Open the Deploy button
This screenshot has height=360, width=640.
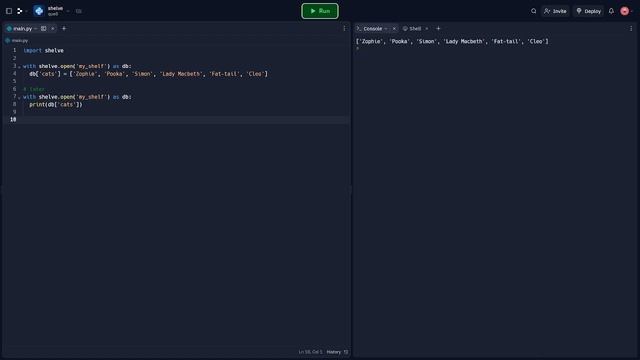[x=589, y=11]
